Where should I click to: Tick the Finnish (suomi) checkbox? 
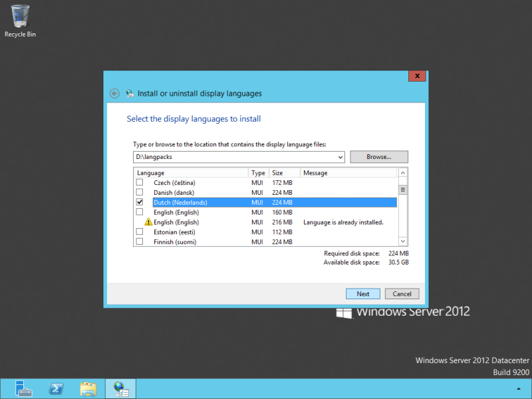pos(140,241)
